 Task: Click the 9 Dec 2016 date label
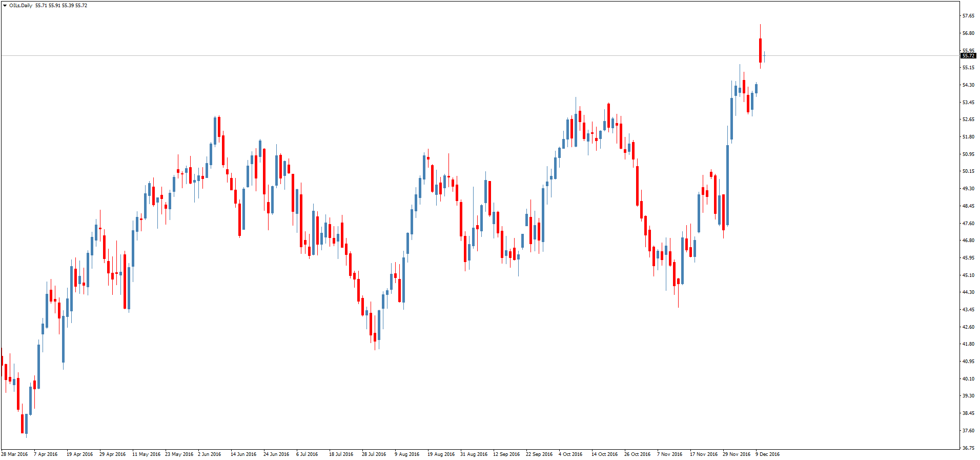767,454
